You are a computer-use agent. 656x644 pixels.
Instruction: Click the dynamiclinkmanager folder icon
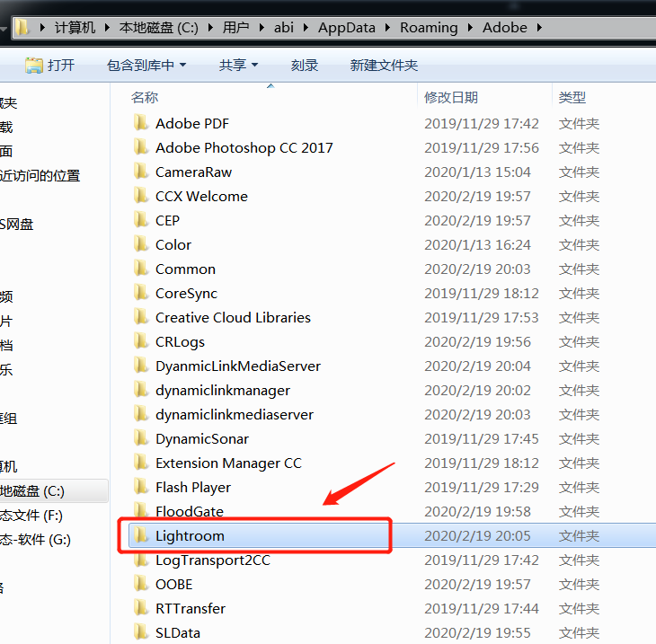pyautogui.click(x=141, y=390)
